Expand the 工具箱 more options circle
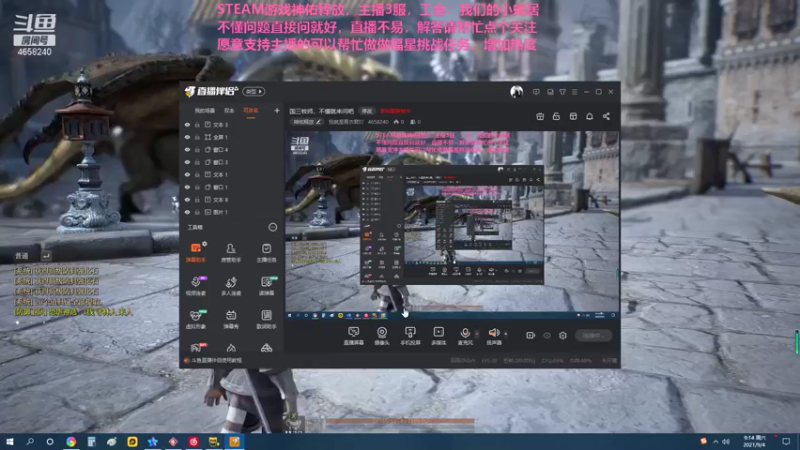The height and width of the screenshot is (450, 800). 273,227
